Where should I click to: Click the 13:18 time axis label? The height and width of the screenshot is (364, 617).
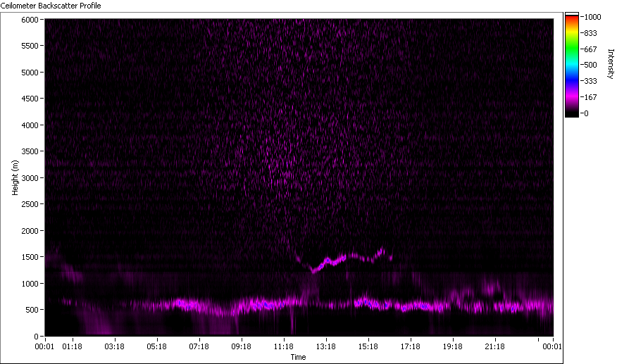pos(326,346)
